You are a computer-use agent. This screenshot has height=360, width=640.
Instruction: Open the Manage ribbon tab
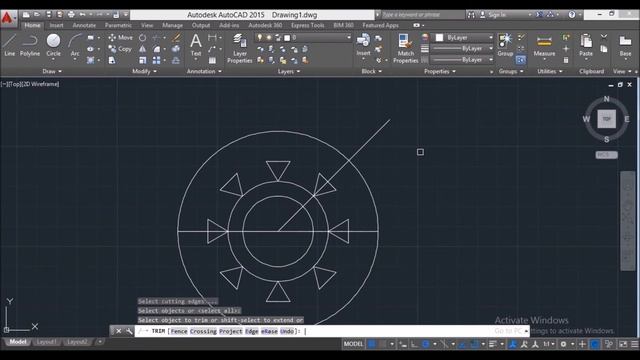point(172,25)
